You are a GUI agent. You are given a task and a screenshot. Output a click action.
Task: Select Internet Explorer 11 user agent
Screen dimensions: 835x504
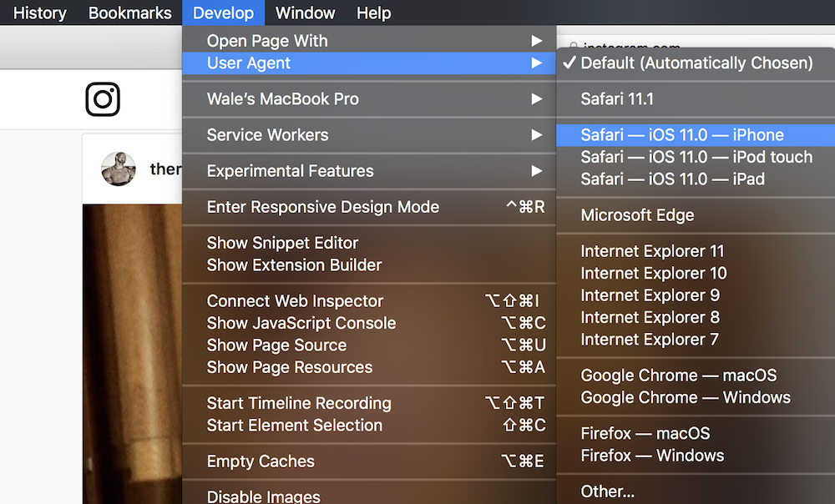pyautogui.click(x=696, y=251)
